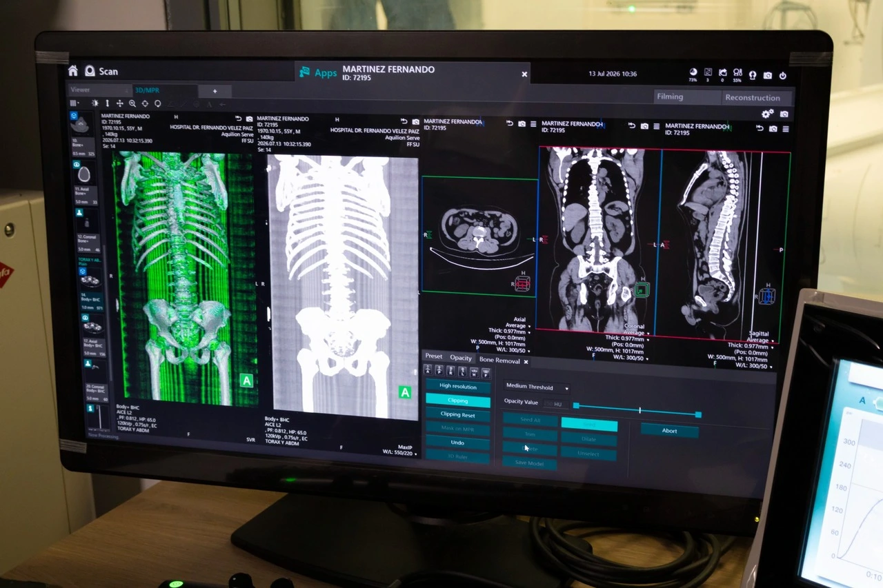Switch to the Preset tab

click(x=434, y=356)
